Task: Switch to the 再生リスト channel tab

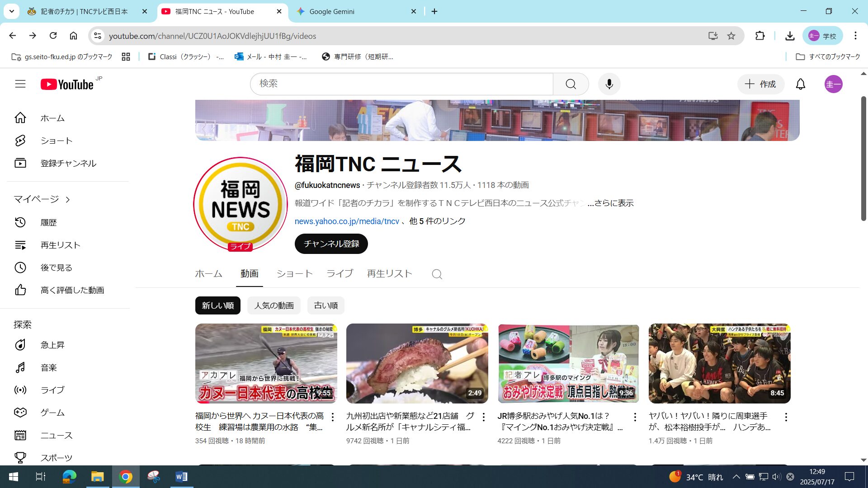Action: point(389,274)
